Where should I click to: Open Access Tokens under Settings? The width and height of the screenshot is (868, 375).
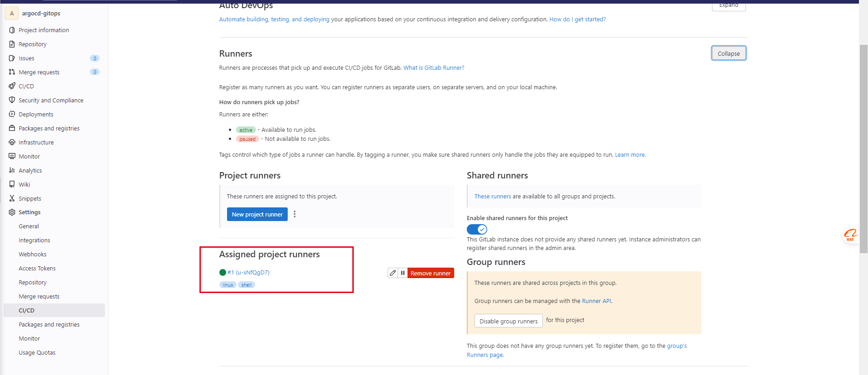click(37, 269)
